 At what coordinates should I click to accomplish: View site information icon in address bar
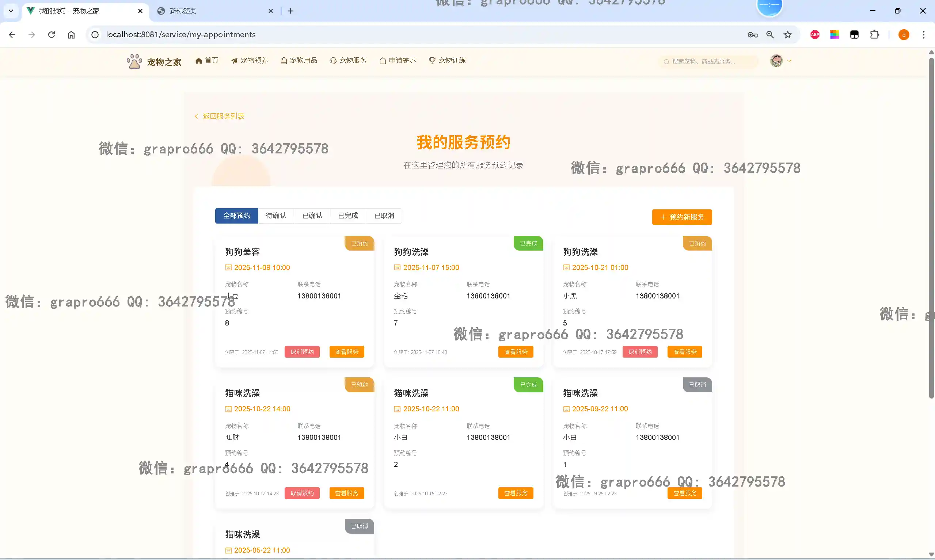pyautogui.click(x=95, y=35)
